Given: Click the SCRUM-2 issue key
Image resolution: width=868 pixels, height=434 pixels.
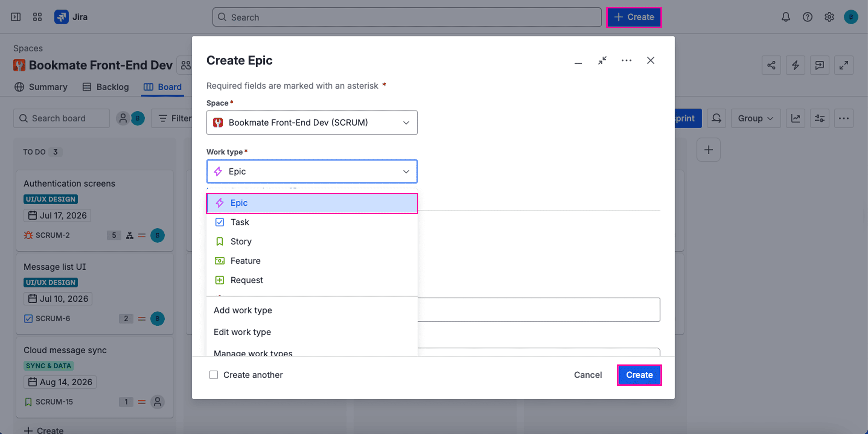Looking at the screenshot, I should pos(53,235).
